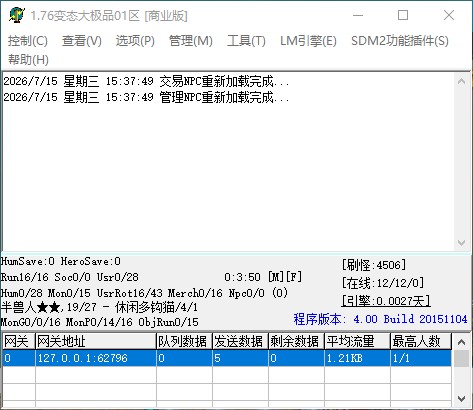Click the underlined [引擎:0.0027天] link
This screenshot has height=410, width=473.
[x=386, y=301]
